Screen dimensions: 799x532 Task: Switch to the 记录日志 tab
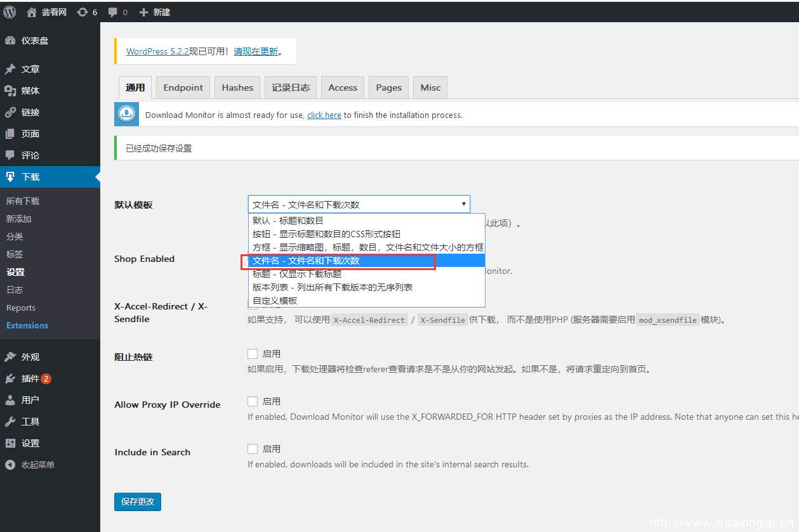291,88
